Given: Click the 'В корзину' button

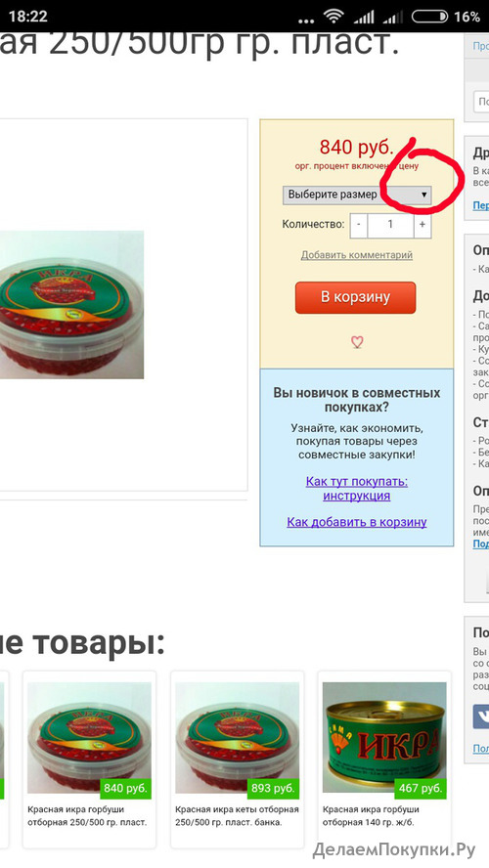Looking at the screenshot, I should pyautogui.click(x=356, y=297).
